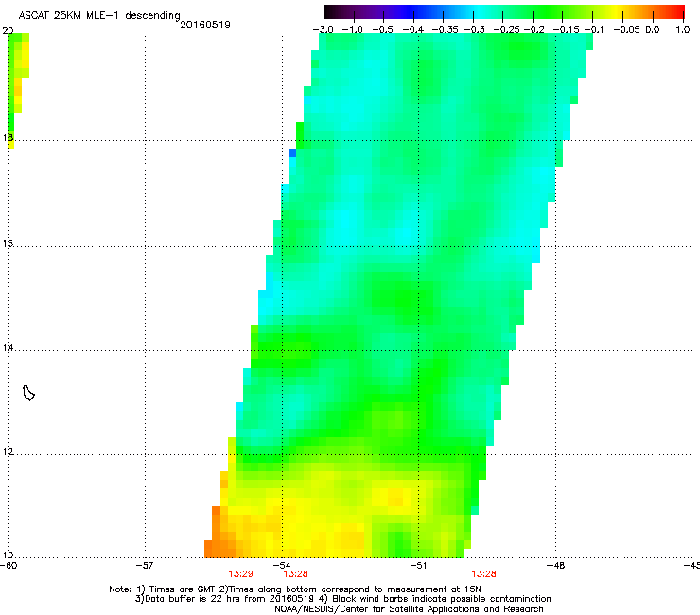Click the longitude label -57
The image size is (700, 615).
point(145,566)
